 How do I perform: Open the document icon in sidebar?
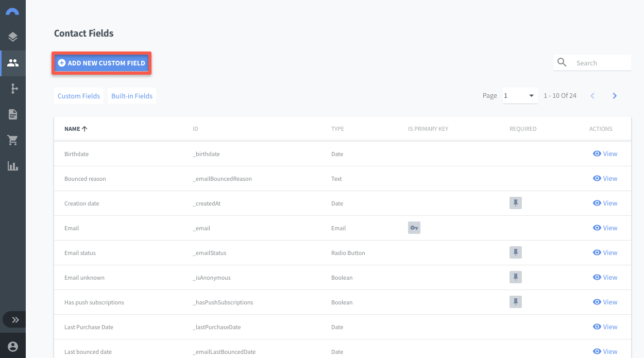coord(13,114)
